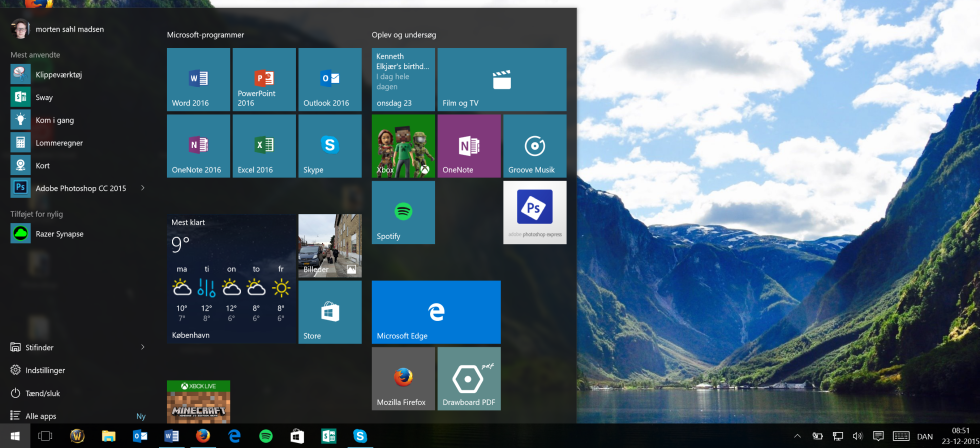Open Store from the taskbar
The image size is (980, 448).
pos(297,436)
